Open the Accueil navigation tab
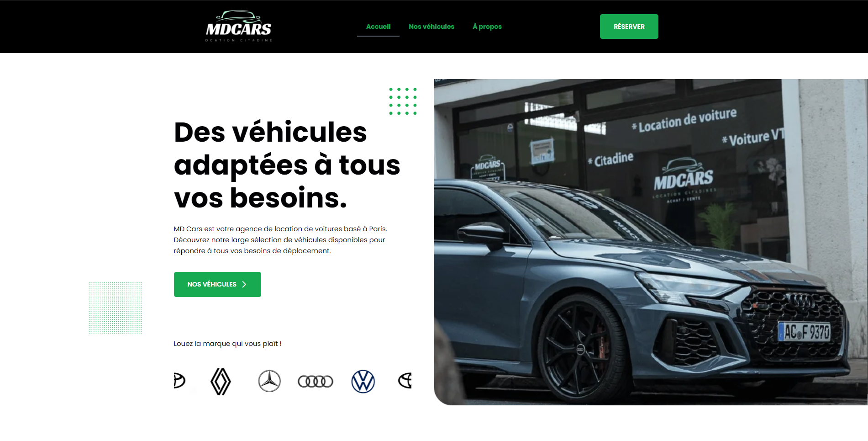Viewport: 868px width, 441px height. (x=378, y=27)
